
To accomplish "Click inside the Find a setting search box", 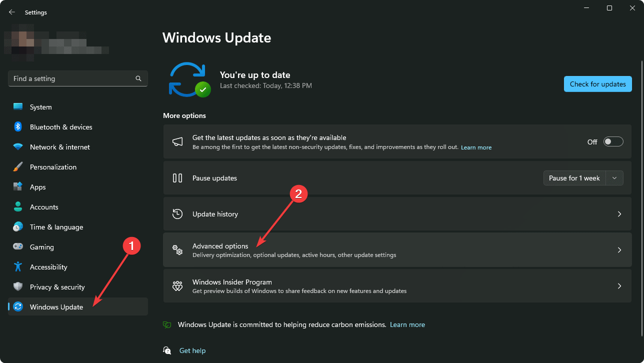I will pos(70,78).
